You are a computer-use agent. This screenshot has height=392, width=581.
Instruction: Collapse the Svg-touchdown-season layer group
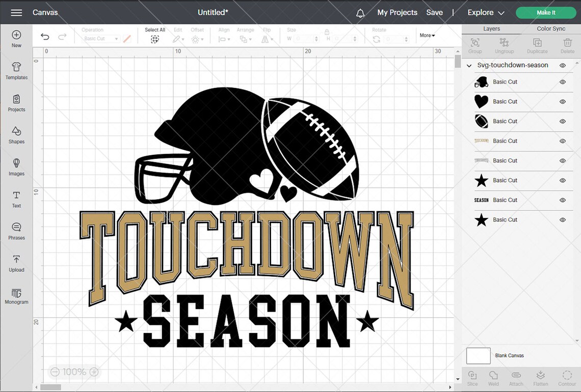click(x=468, y=65)
